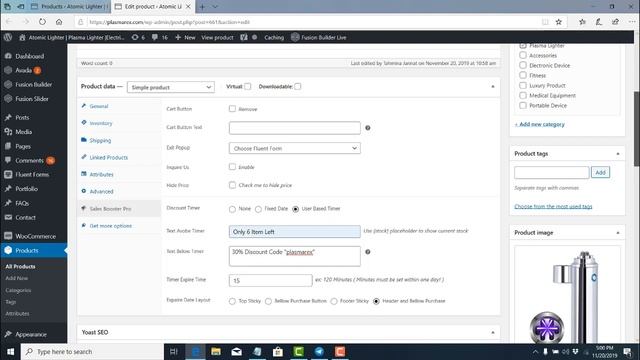Open the Advanced product tab
The height and width of the screenshot is (360, 640).
[x=101, y=191]
